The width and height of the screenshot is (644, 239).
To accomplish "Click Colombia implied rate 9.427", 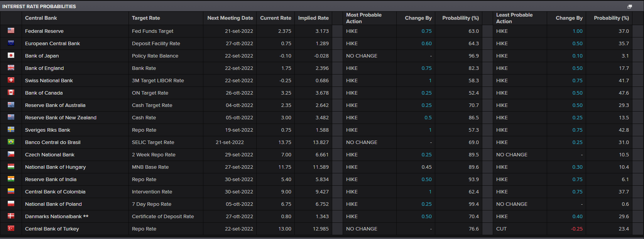I will click(x=322, y=192).
